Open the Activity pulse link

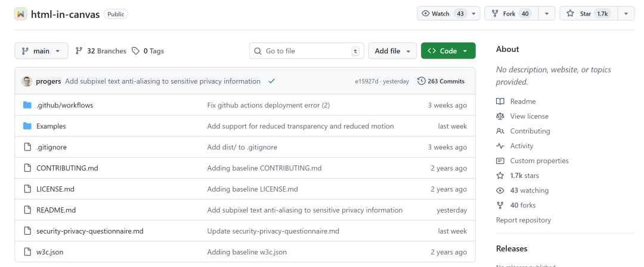coord(521,146)
